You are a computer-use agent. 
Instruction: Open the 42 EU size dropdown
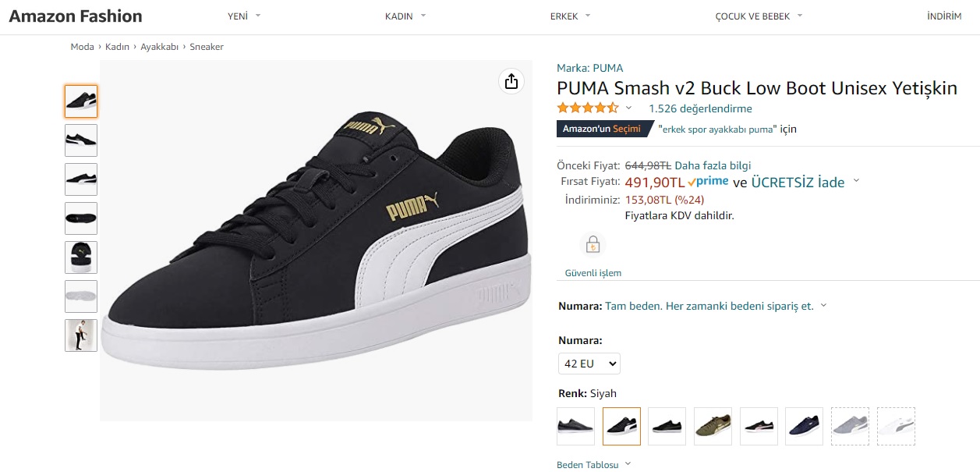[x=589, y=364]
